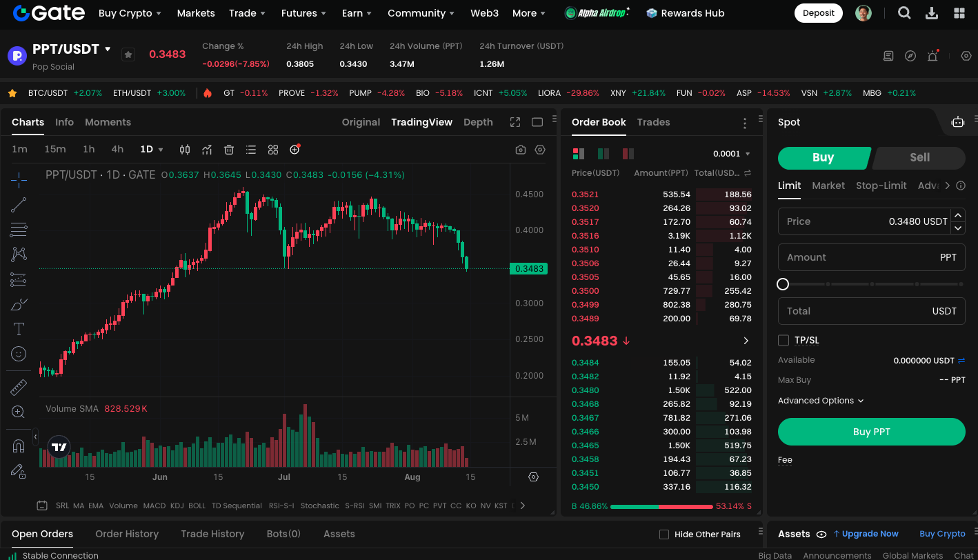Open the PPT/USDT pair selector dropdown

[108, 49]
